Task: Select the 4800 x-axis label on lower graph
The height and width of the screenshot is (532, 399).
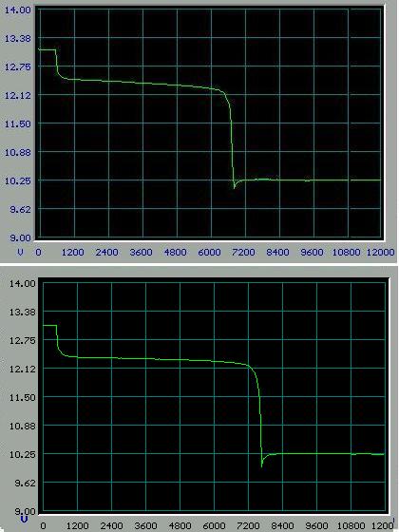Action: [x=180, y=526]
